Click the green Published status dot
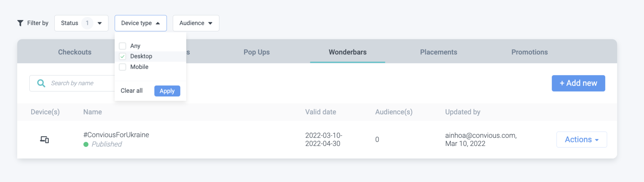 pyautogui.click(x=86, y=144)
